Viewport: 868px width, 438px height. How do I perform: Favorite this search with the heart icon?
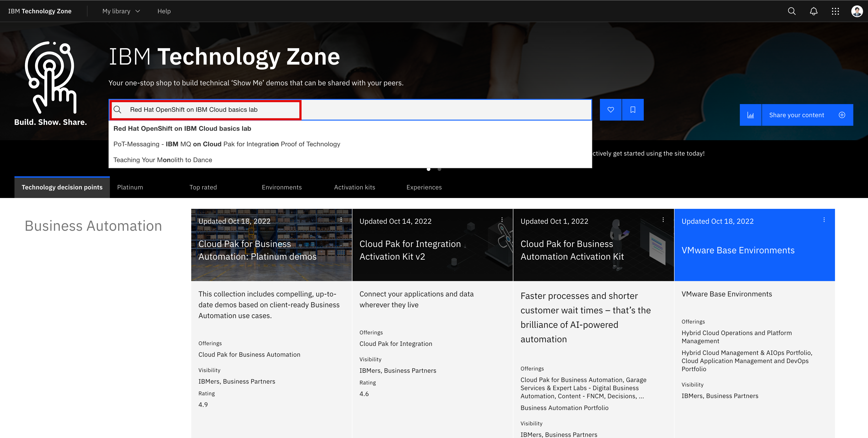point(611,109)
